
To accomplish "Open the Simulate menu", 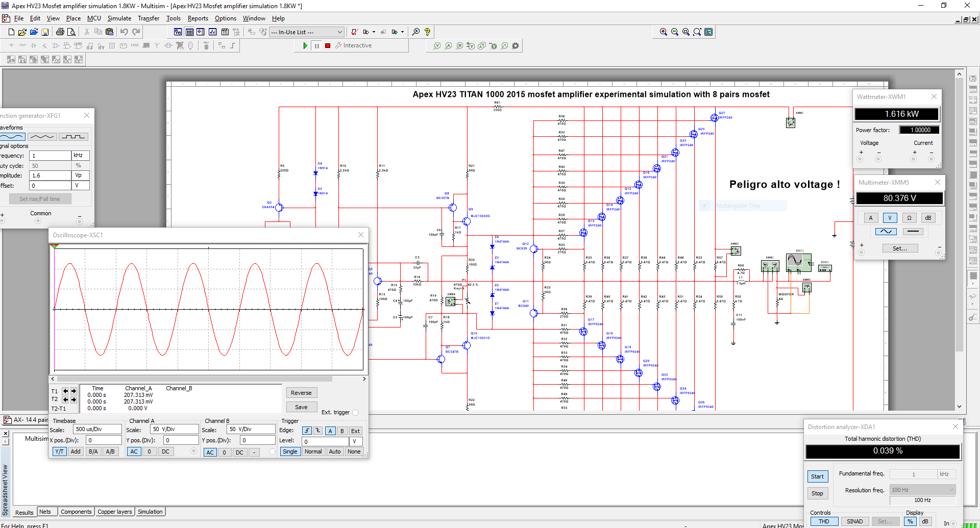I will coord(119,18).
